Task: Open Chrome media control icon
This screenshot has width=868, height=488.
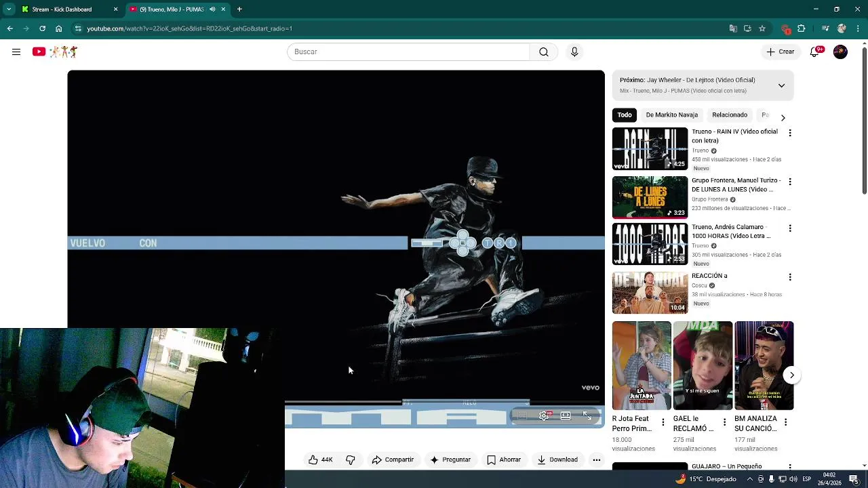Action: coord(825,28)
